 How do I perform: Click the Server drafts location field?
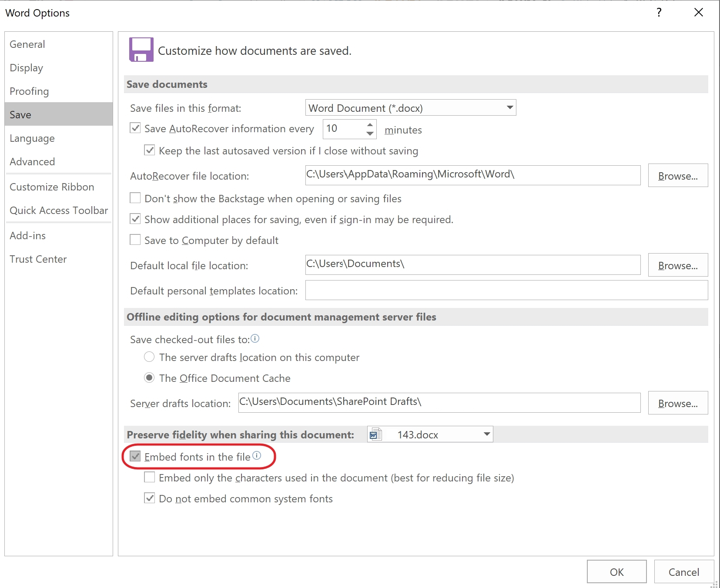(x=439, y=402)
